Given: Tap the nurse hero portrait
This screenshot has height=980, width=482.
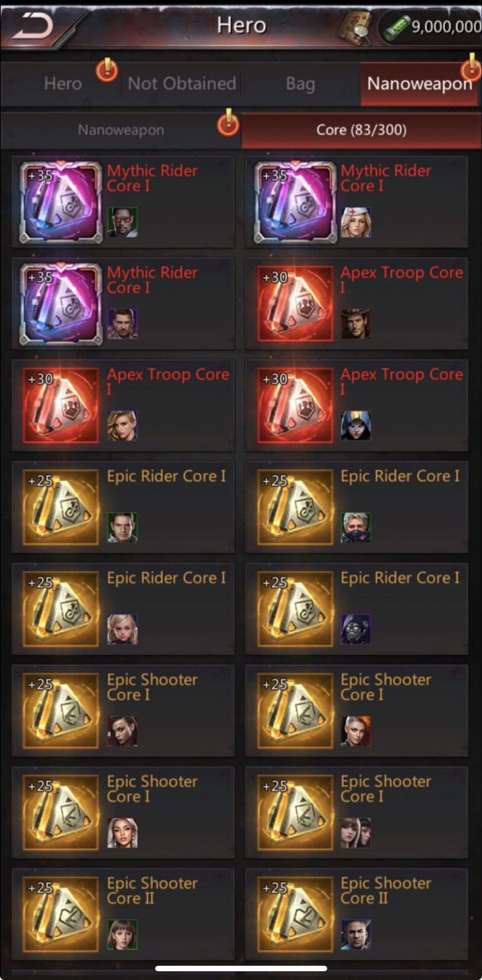Looking at the screenshot, I should [x=356, y=223].
